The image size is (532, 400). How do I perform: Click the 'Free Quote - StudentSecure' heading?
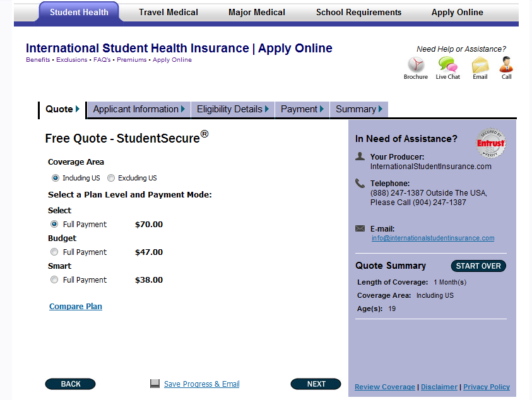(x=127, y=137)
